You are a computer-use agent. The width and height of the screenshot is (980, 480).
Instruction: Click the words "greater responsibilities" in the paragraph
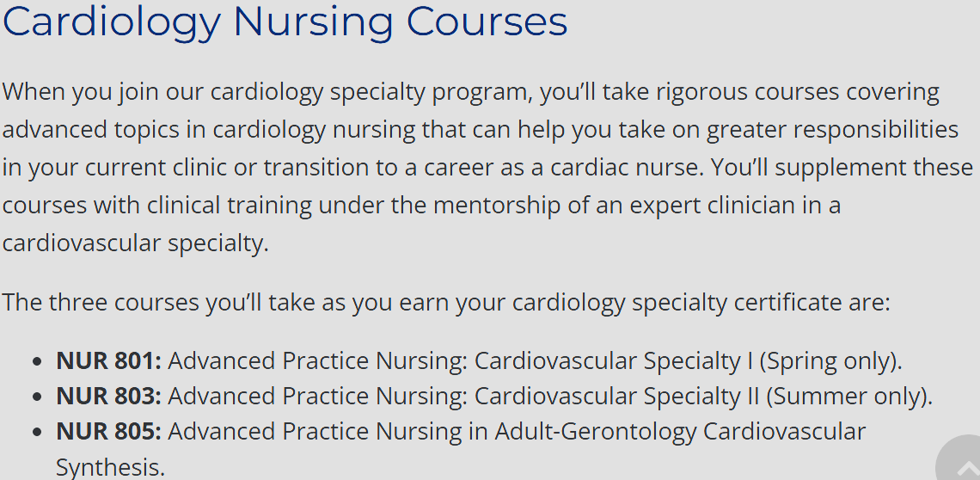tap(832, 130)
